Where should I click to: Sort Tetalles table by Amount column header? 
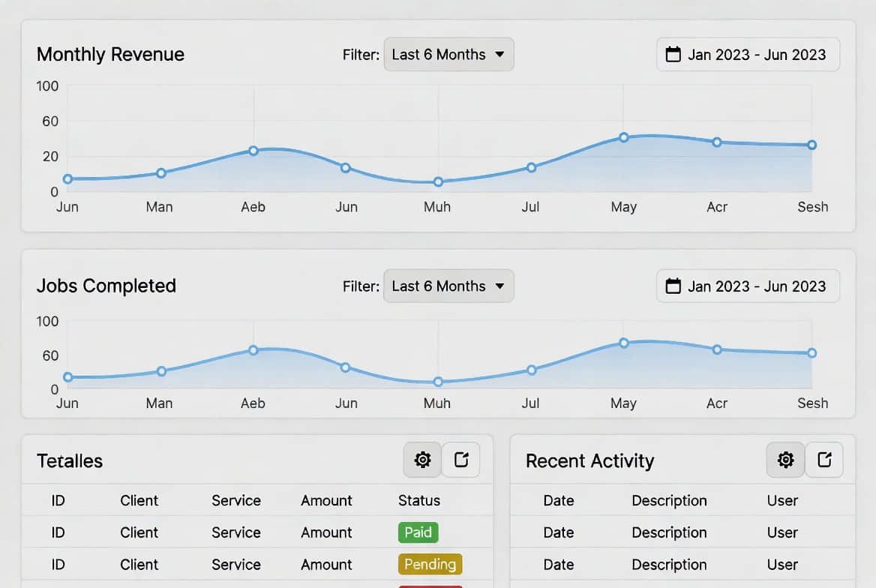[x=326, y=500]
